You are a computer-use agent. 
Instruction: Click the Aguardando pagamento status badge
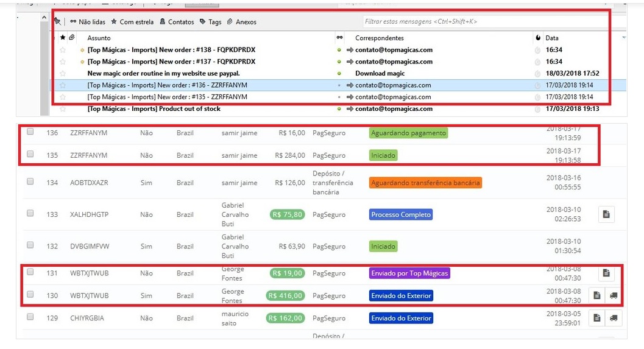(408, 133)
